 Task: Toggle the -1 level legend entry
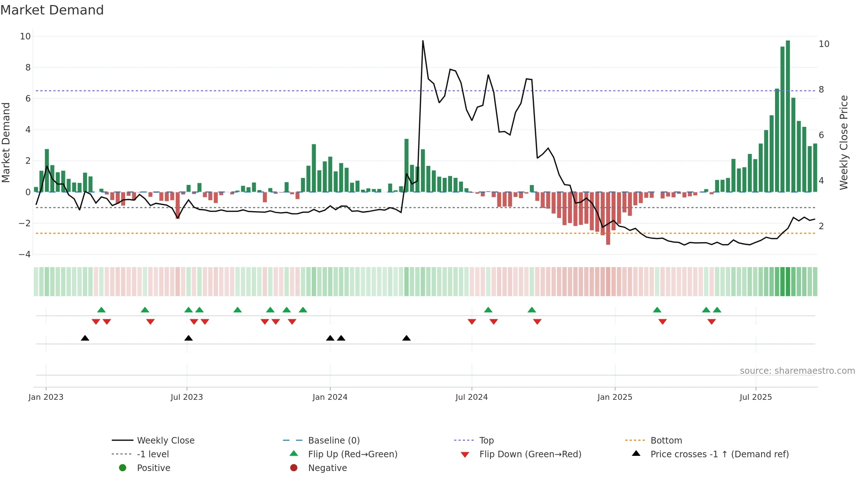(x=141, y=454)
